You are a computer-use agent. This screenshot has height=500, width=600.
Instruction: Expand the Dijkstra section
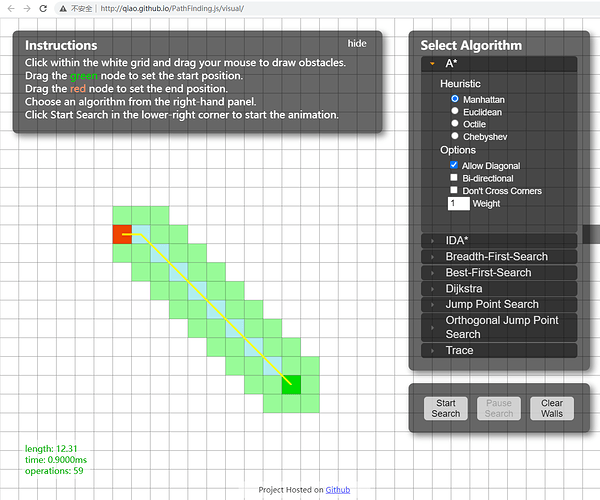point(499,289)
